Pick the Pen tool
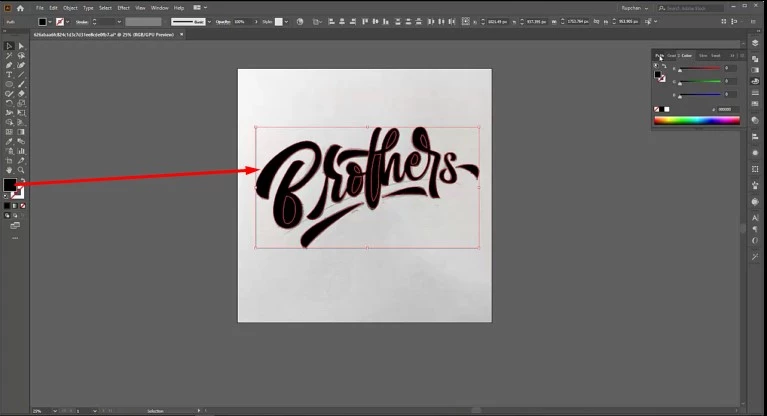Screen dimensions: 767x416 tap(9, 65)
